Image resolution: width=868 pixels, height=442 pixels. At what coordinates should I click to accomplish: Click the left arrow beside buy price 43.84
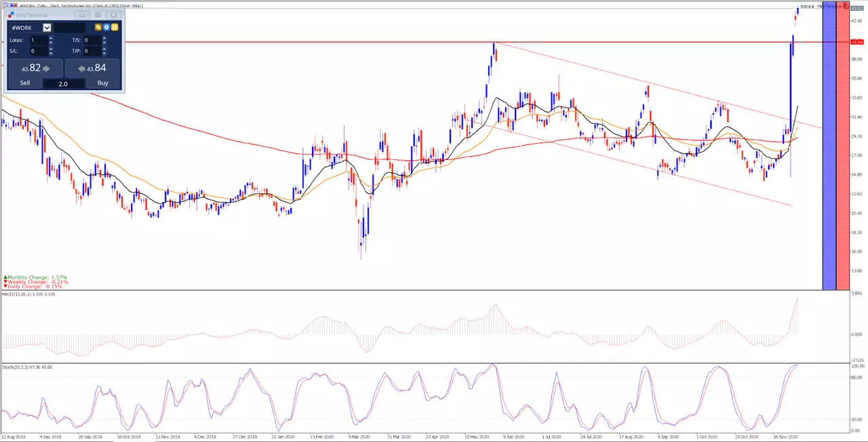coord(81,68)
